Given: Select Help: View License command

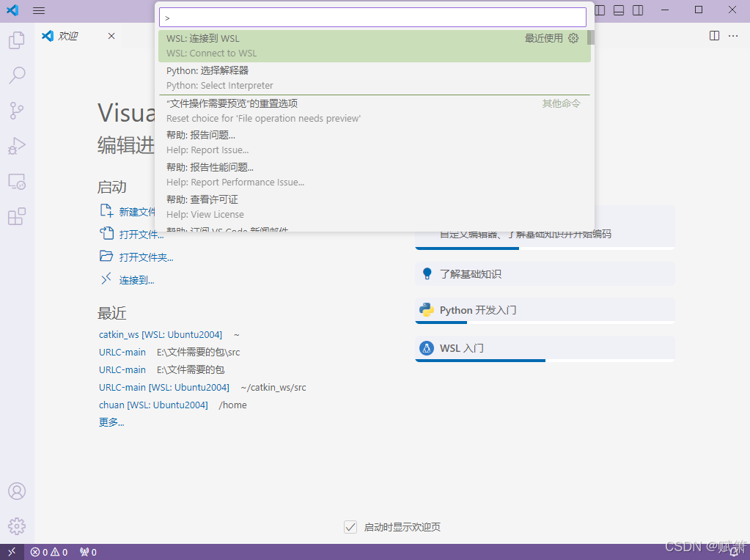Looking at the screenshot, I should pos(375,207).
